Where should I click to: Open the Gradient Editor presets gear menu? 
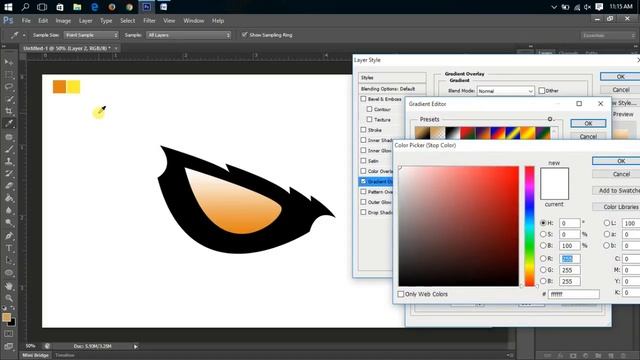point(550,119)
